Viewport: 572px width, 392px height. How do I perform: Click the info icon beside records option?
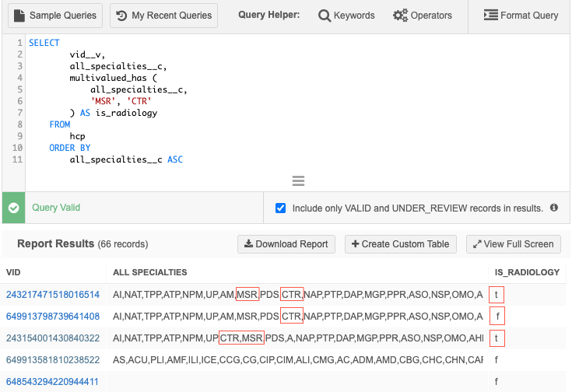[554, 208]
